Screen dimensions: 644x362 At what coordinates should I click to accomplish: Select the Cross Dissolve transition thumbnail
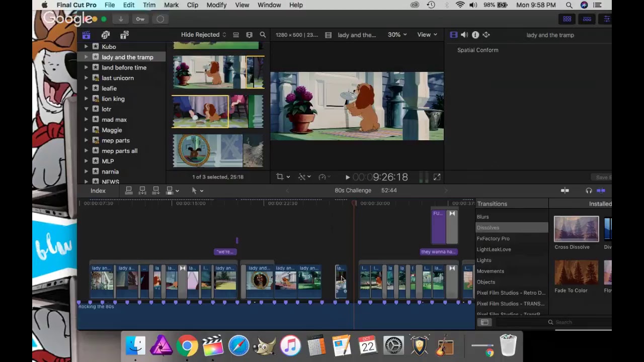(x=576, y=229)
